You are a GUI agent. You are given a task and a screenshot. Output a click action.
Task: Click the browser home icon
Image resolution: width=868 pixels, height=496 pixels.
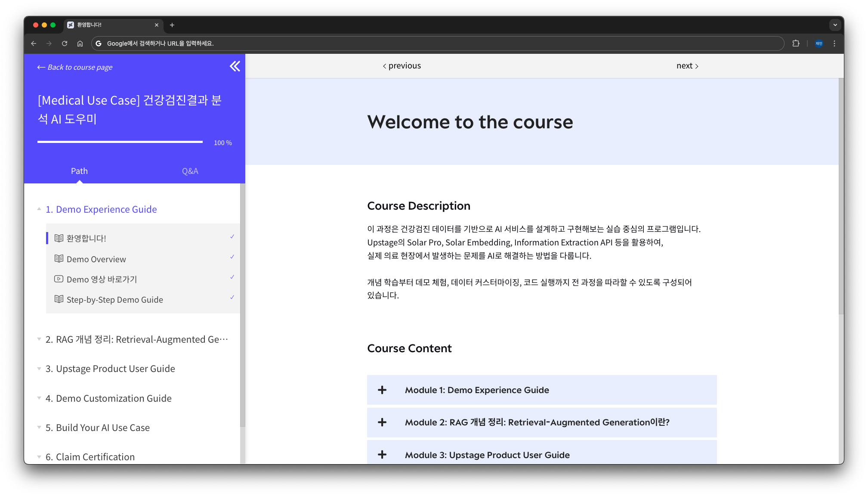[80, 43]
